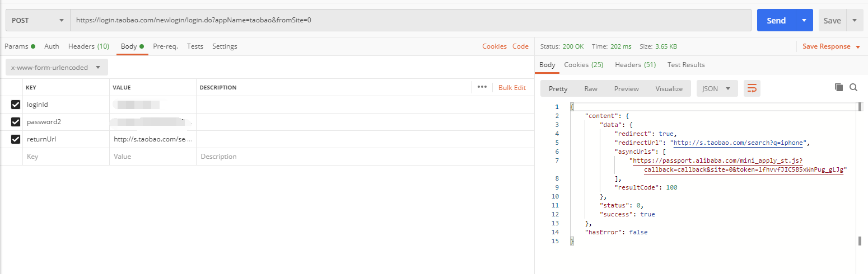868x274 pixels.
Task: Click the password2 value cell
Action: 153,122
